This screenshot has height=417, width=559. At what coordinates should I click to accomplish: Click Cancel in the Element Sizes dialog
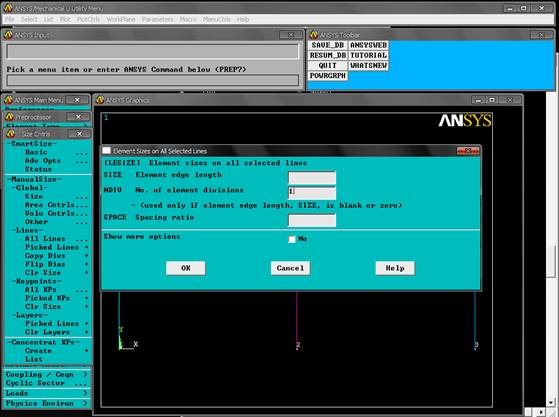(x=290, y=268)
